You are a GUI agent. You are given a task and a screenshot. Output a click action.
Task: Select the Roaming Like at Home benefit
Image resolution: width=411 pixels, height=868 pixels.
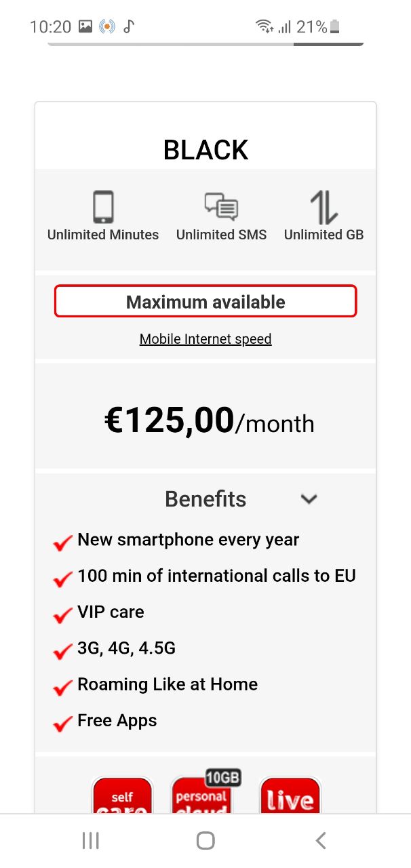click(168, 684)
